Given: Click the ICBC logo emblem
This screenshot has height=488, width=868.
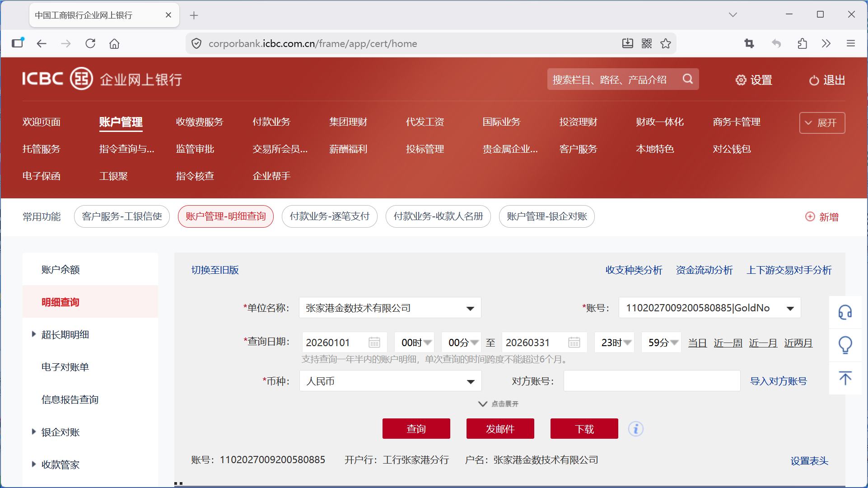Looking at the screenshot, I should tap(81, 79).
